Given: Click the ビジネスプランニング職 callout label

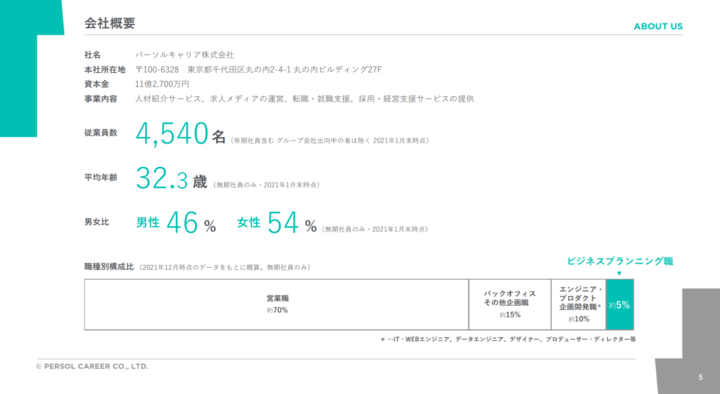Looking at the screenshot, I should (620, 261).
